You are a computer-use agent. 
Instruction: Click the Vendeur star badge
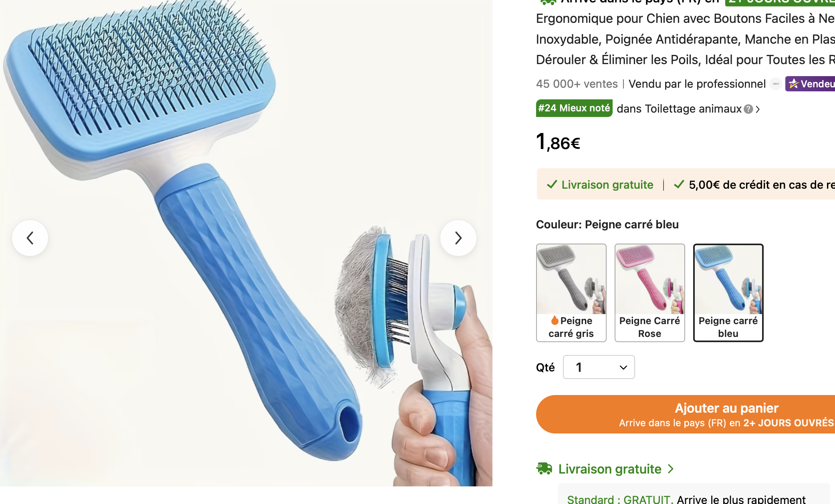coord(810,84)
